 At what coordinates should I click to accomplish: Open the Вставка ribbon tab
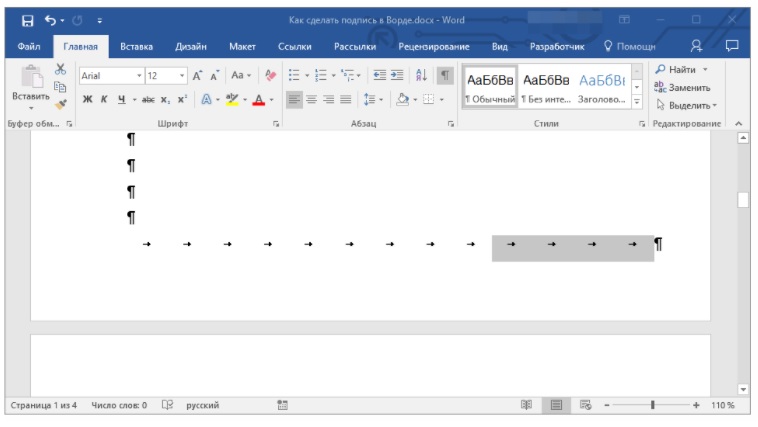(x=136, y=46)
